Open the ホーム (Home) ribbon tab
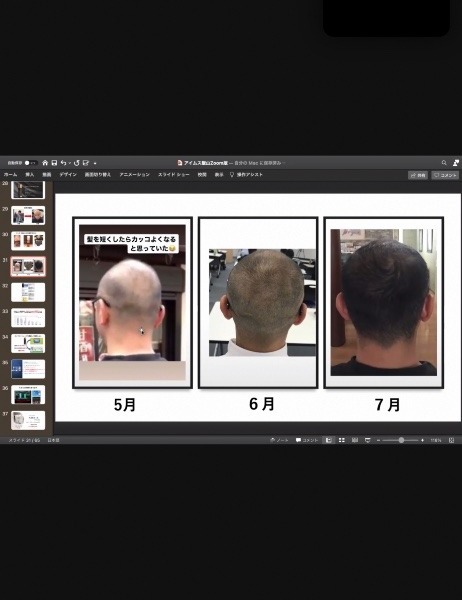Image resolution: width=462 pixels, height=600 pixels. tap(10, 174)
